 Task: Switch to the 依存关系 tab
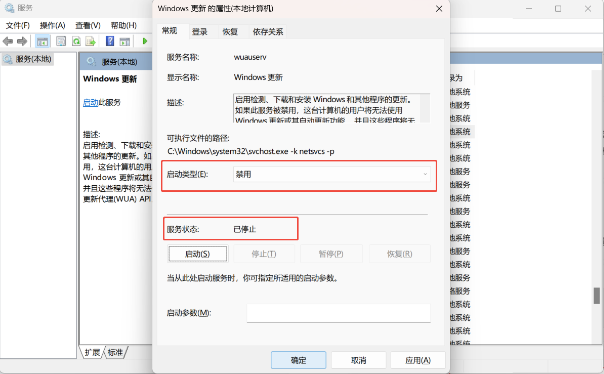pyautogui.click(x=268, y=32)
